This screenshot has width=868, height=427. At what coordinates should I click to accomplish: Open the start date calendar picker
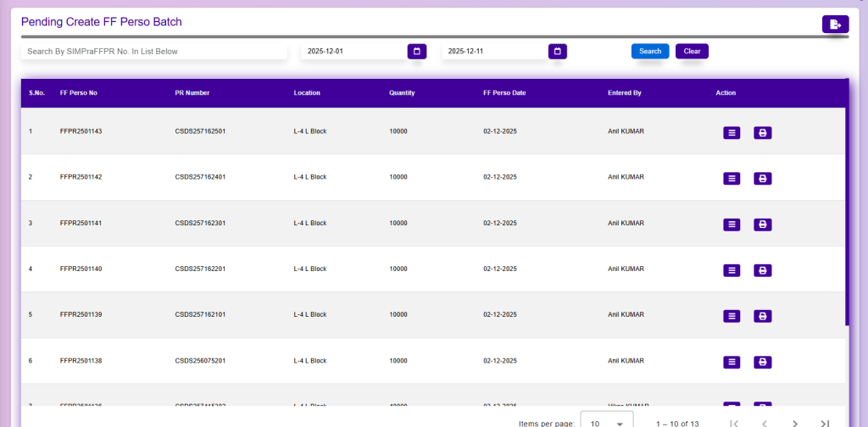[x=416, y=52]
